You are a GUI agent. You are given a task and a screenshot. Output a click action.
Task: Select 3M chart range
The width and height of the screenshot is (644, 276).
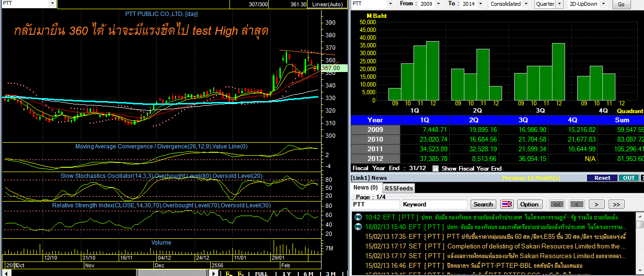click(x=330, y=274)
